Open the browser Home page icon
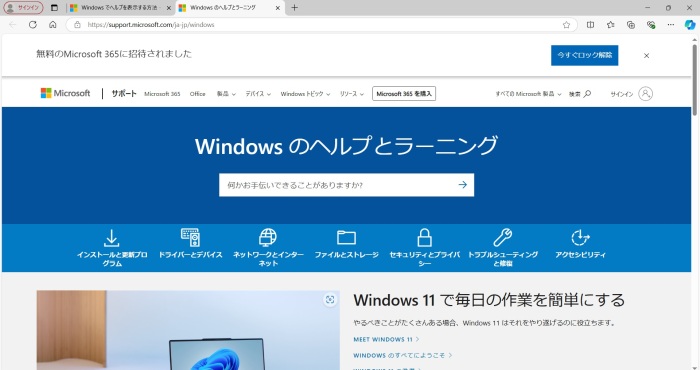The height and width of the screenshot is (370, 700). click(x=53, y=25)
